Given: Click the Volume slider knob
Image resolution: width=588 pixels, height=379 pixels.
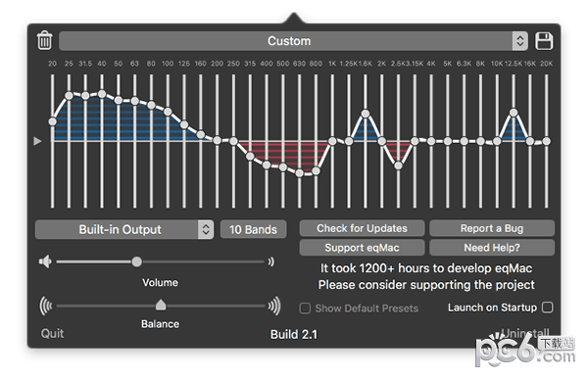Looking at the screenshot, I should (137, 261).
